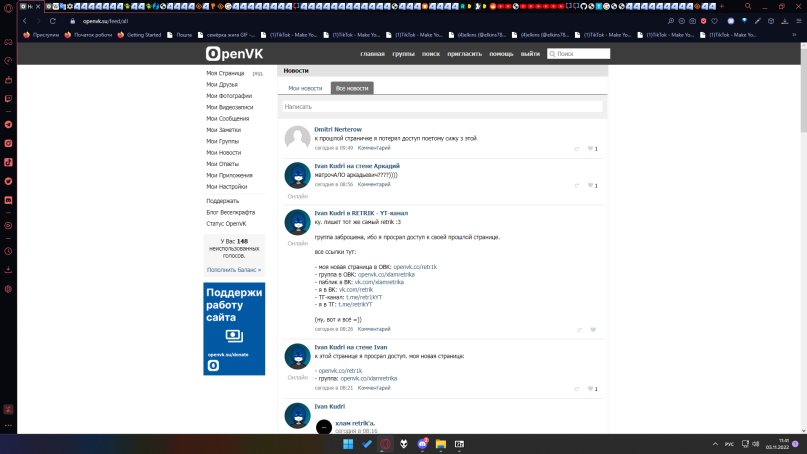Open Instagram sidebar panel

[x=8, y=143]
